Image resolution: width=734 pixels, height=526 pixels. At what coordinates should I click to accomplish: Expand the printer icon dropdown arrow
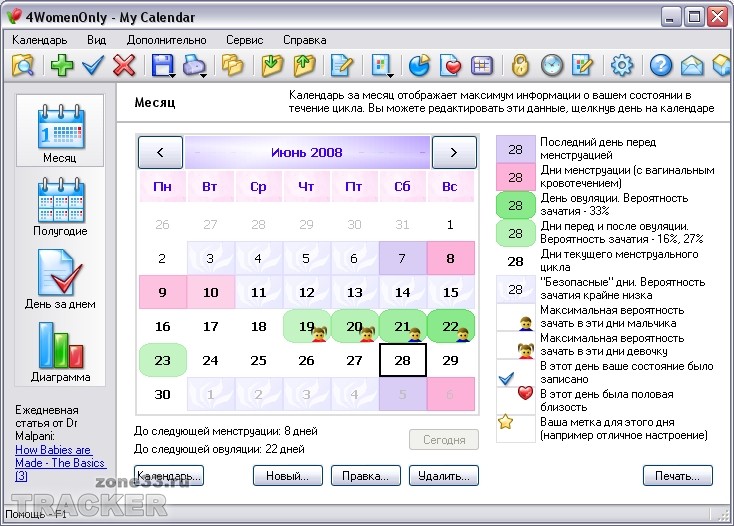(x=204, y=75)
